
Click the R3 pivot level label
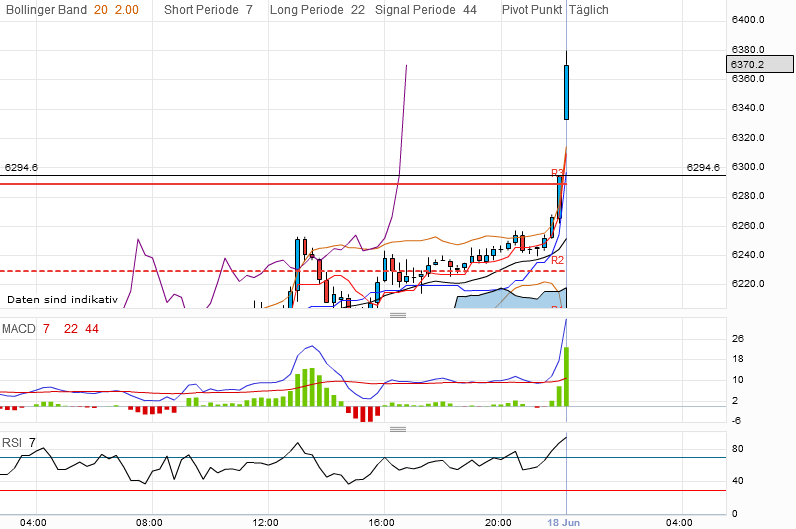pyautogui.click(x=556, y=173)
